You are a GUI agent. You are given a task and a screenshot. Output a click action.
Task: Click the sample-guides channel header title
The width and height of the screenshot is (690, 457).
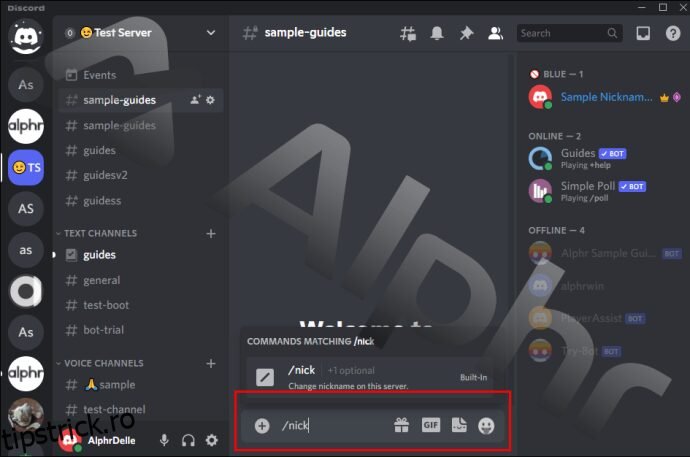click(305, 33)
